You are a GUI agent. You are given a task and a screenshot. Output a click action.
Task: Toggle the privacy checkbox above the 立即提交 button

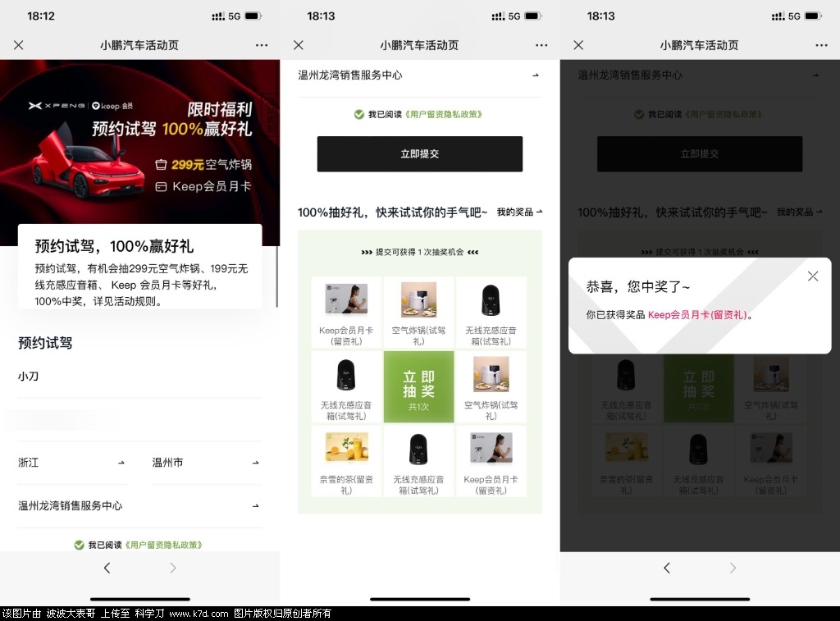coord(359,115)
